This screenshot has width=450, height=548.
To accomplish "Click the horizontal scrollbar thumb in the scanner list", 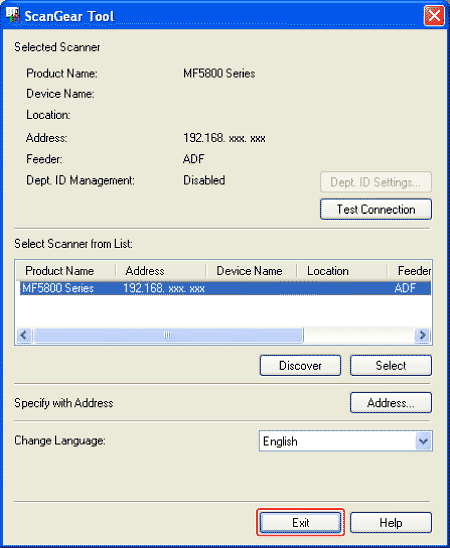I will 168,336.
